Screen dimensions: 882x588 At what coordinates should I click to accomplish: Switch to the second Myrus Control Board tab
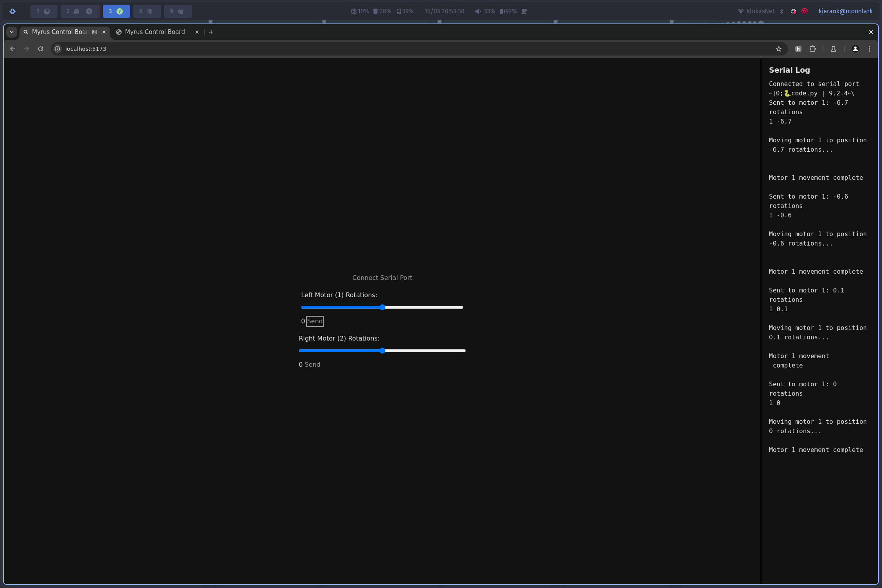click(154, 32)
